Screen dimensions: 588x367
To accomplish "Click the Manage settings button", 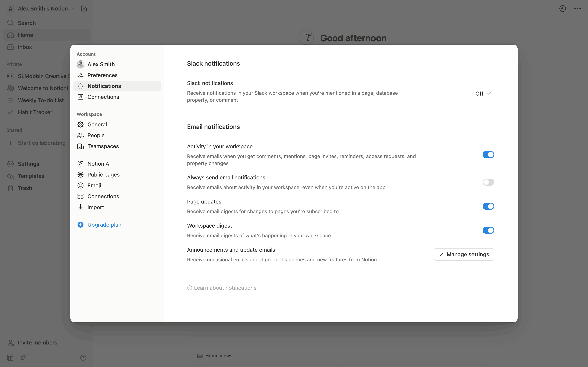I will 464,254.
